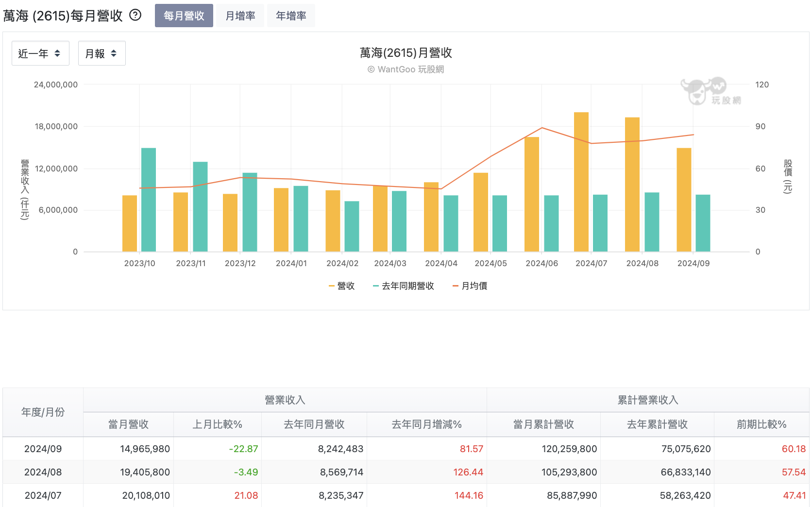Switch to the 月增率 tab

(240, 16)
